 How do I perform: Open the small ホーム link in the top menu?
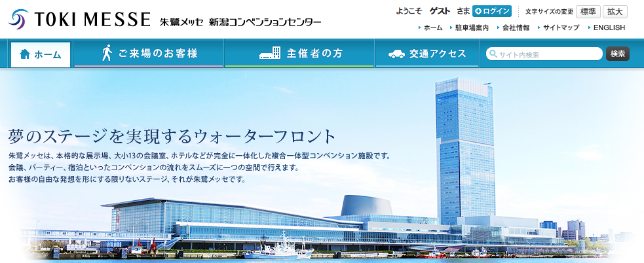click(432, 28)
